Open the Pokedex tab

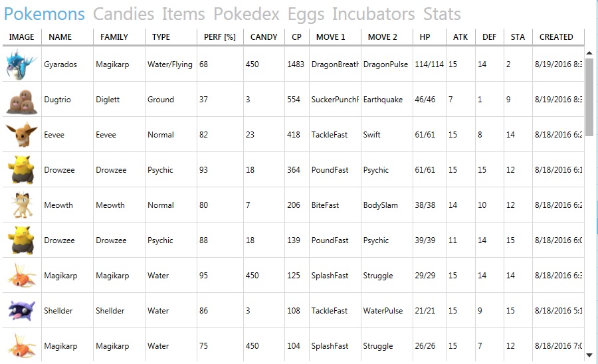[247, 14]
